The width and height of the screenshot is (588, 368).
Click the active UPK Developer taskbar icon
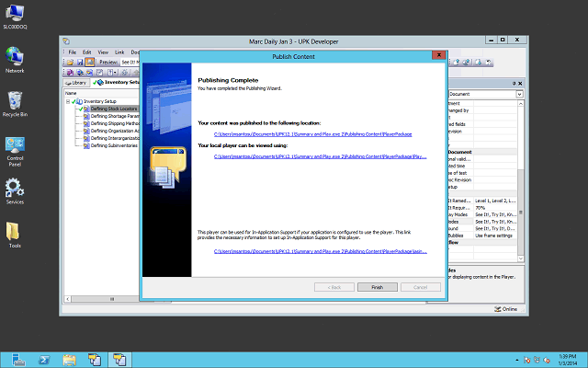pyautogui.click(x=120, y=360)
